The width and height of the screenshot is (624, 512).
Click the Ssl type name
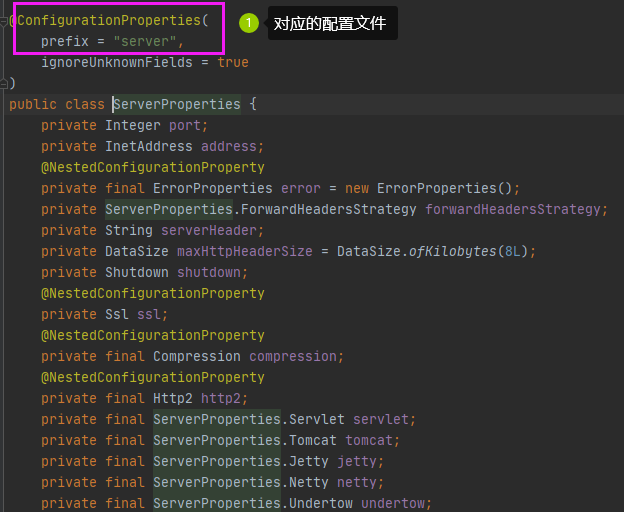point(117,314)
